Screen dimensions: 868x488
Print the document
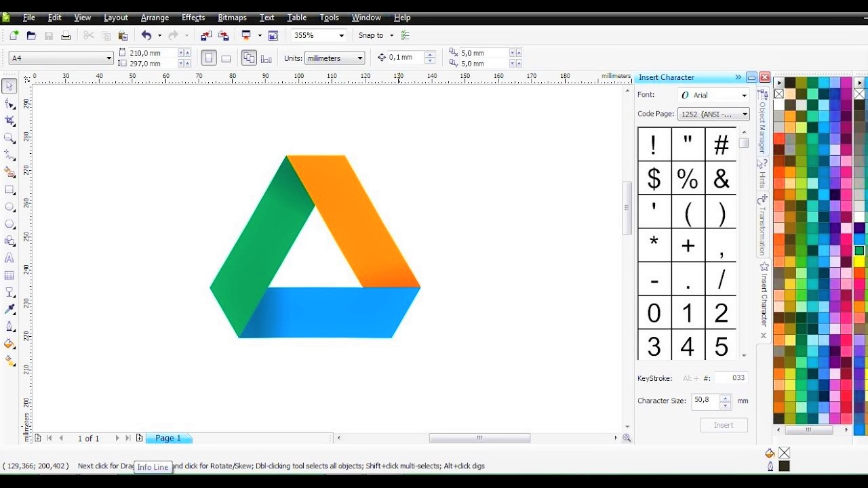(x=66, y=35)
